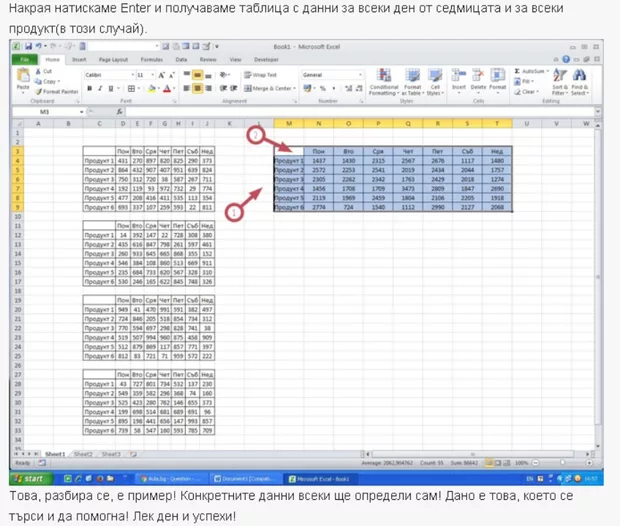Switch to the Developer ribbon tab

click(266, 59)
